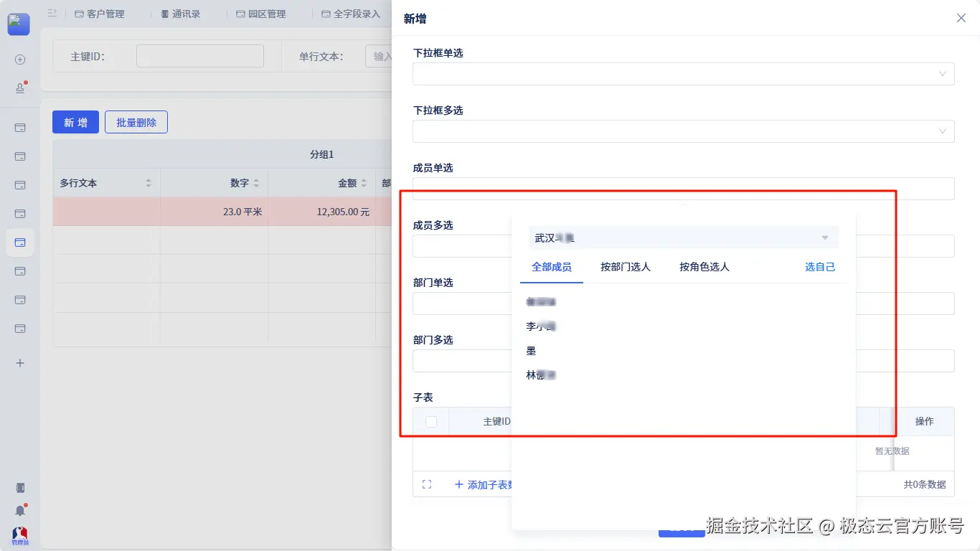Sort by 数字 column arrows
Viewport: 980px width, 551px height.
(256, 183)
